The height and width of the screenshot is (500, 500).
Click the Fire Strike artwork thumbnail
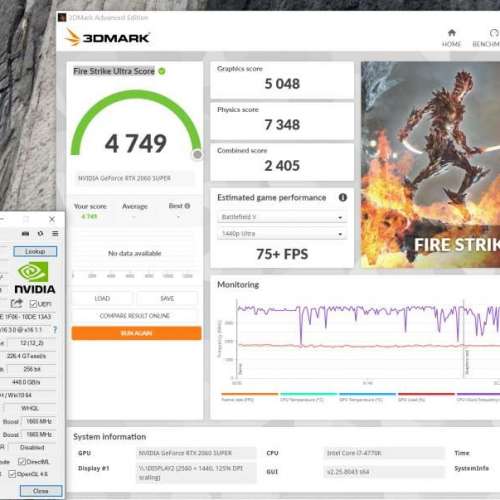coord(430,165)
